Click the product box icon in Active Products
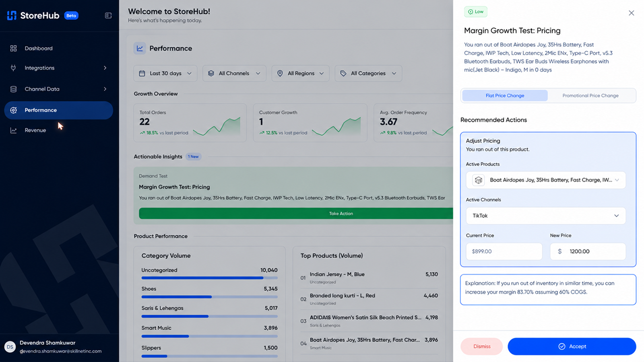 point(478,180)
